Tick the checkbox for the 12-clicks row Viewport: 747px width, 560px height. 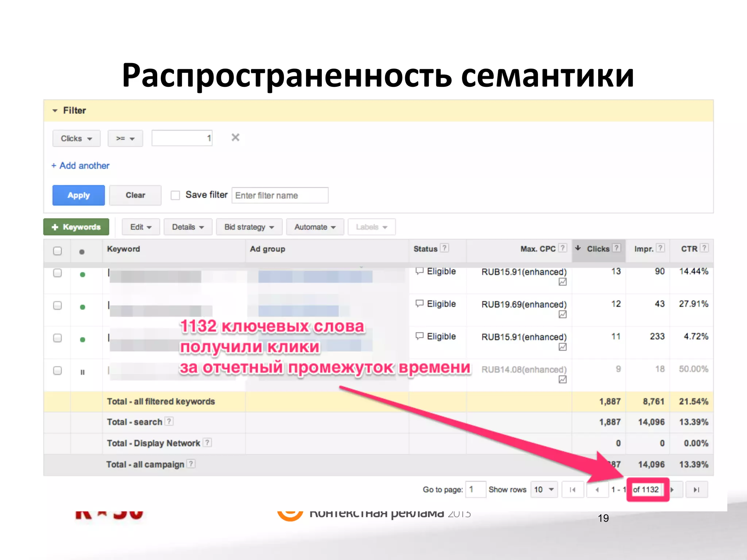pyautogui.click(x=57, y=306)
